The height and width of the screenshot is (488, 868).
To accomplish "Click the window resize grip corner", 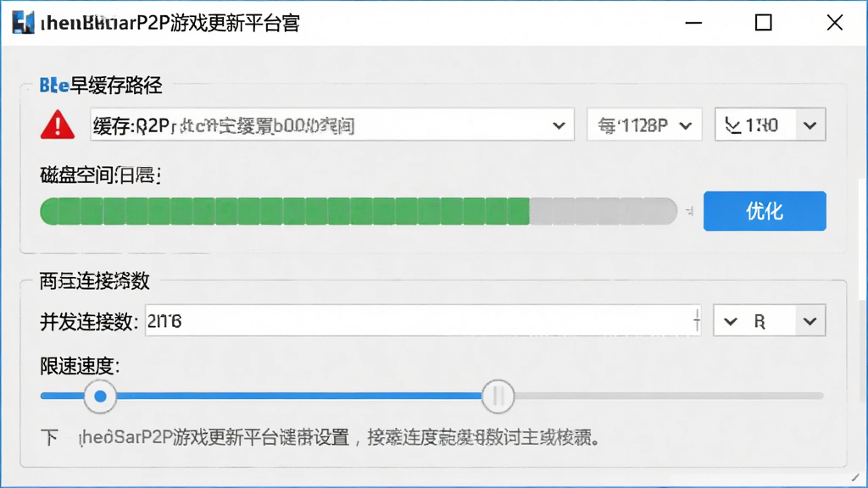I will click(x=856, y=477).
